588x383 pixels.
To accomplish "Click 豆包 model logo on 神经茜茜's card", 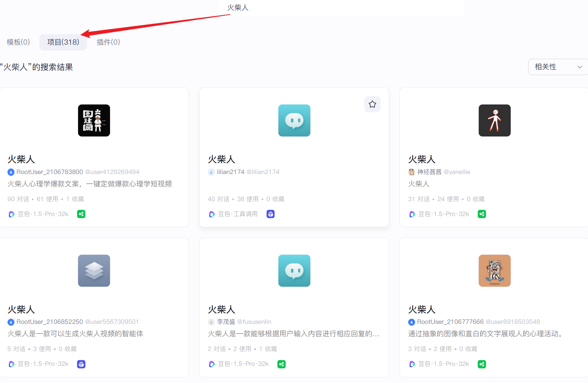I will (x=412, y=214).
